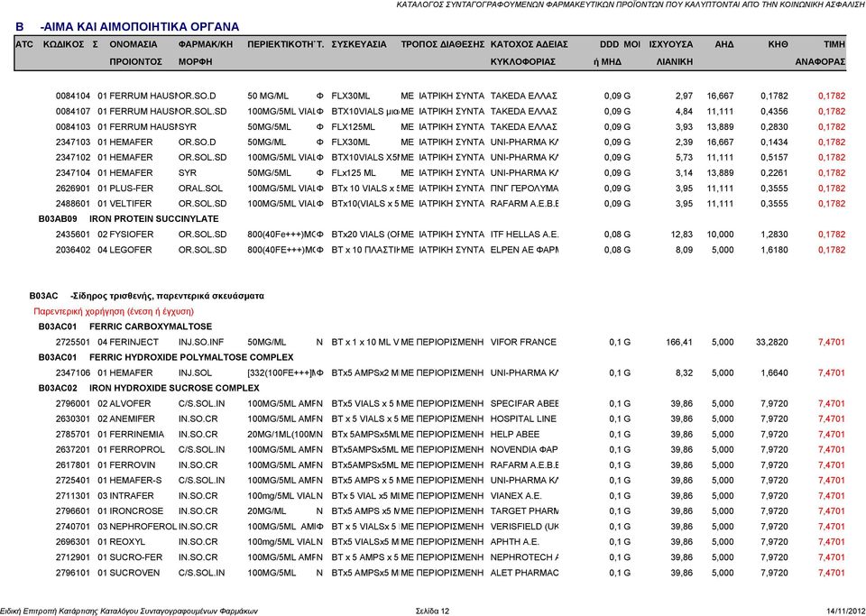Click the footer text 'Ειδική Επιτροπή Κατάρτισης Καταλόγου'
The width and height of the screenshot is (866, 616).
coord(69,611)
